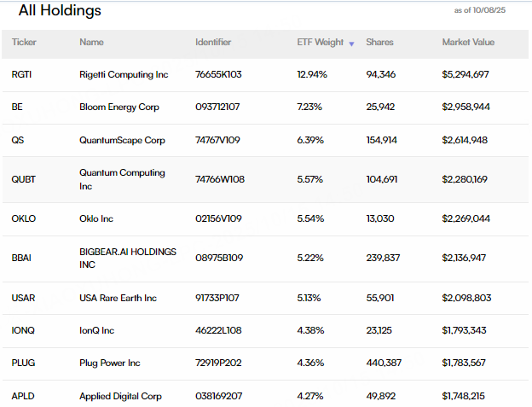
Task: Select USA Rare Earth Inc name
Action: point(118,298)
